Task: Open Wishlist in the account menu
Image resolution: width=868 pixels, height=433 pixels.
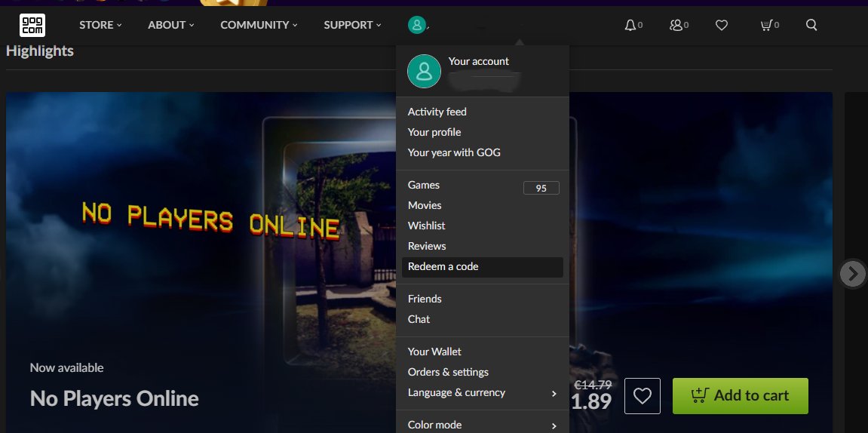Action: coord(426,226)
